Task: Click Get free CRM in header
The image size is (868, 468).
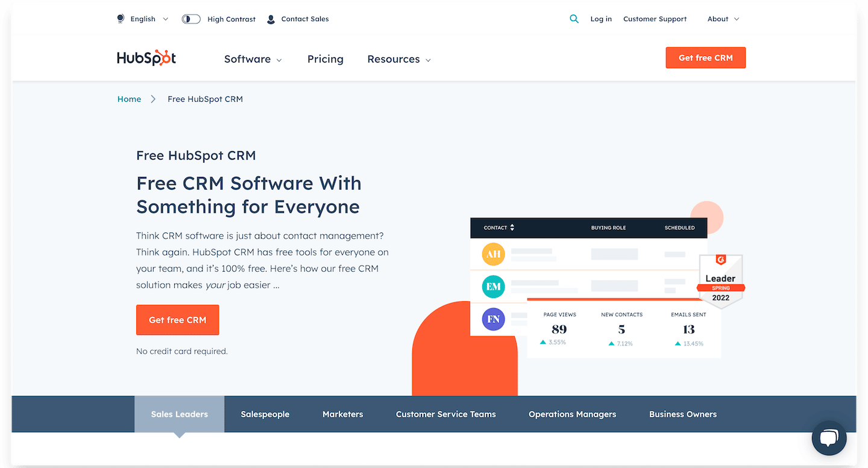Action: point(705,58)
